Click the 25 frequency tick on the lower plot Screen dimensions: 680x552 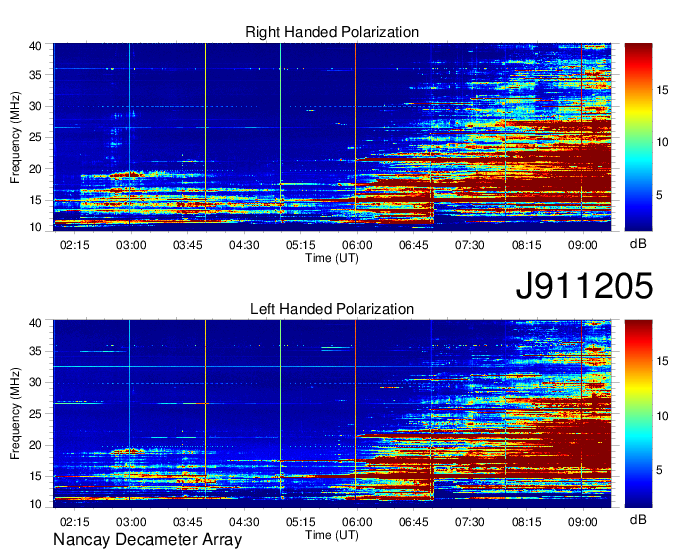tap(36, 414)
